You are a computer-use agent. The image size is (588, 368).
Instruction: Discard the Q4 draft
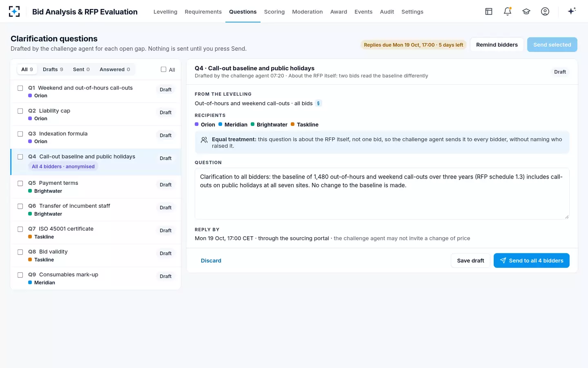pos(211,260)
